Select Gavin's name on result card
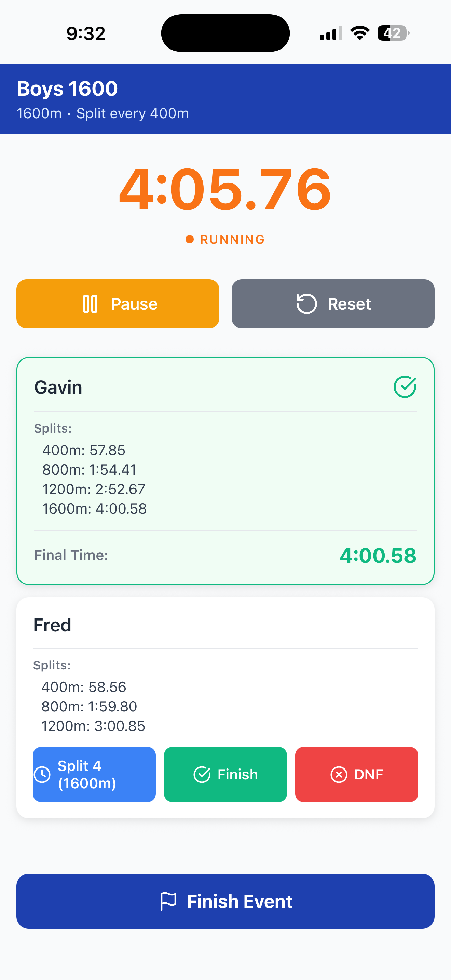451x980 pixels. coord(58,387)
